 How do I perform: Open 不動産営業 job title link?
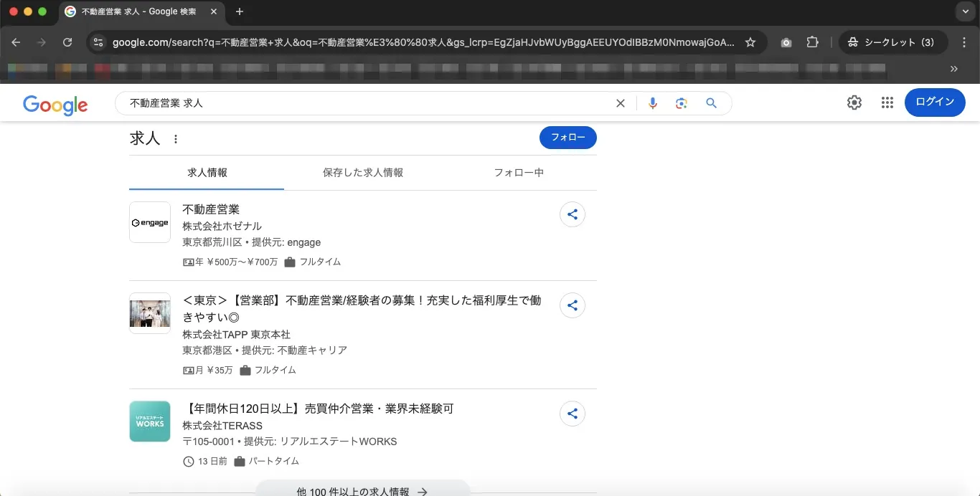[211, 209]
